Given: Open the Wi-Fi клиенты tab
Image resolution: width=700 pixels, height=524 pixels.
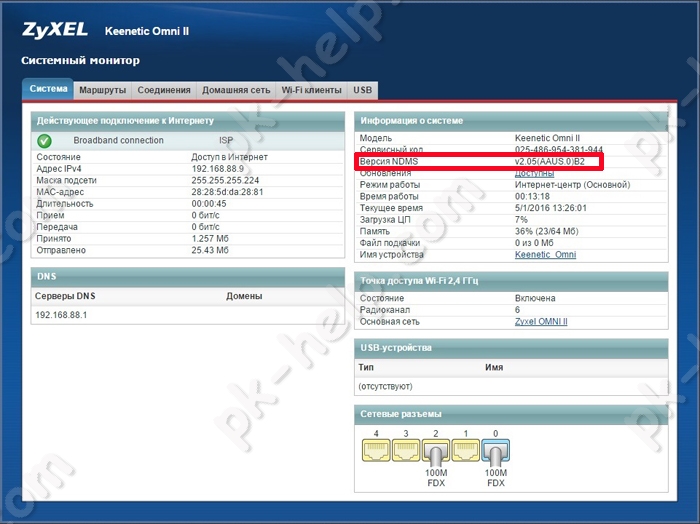Looking at the screenshot, I should pyautogui.click(x=311, y=90).
